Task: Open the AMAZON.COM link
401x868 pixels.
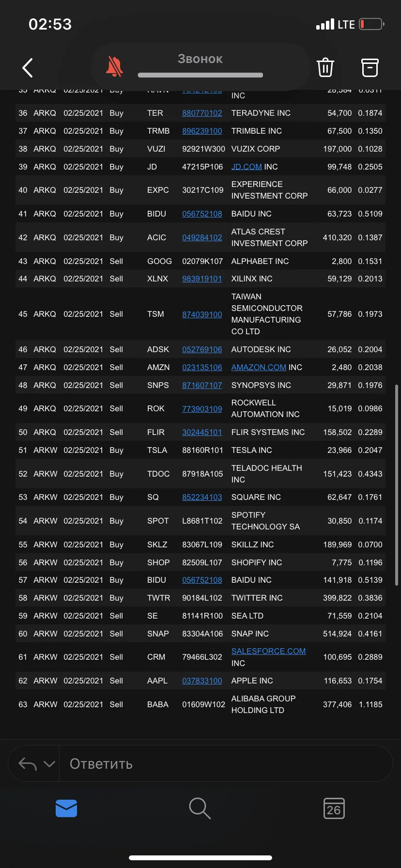Action: coord(259,367)
